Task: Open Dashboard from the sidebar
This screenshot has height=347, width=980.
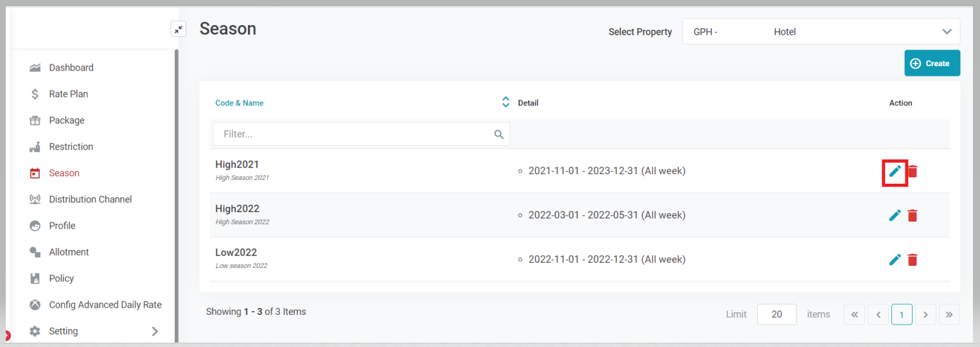Action: click(x=71, y=67)
